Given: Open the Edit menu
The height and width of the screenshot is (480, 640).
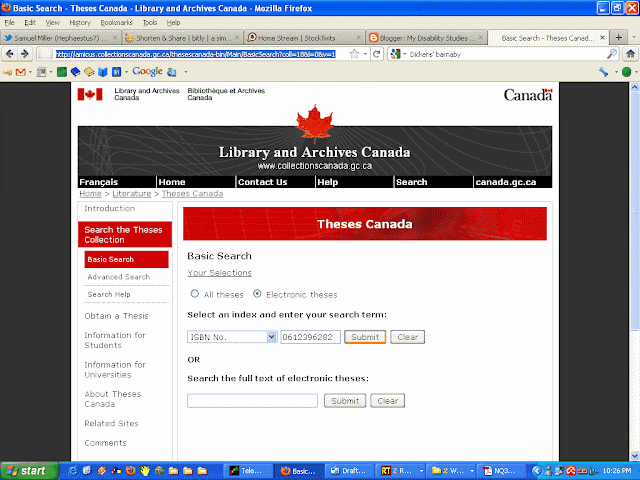Looking at the screenshot, I should [x=30, y=22].
